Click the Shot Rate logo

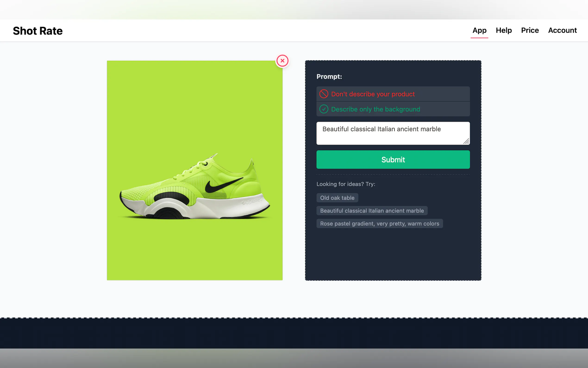(38, 31)
